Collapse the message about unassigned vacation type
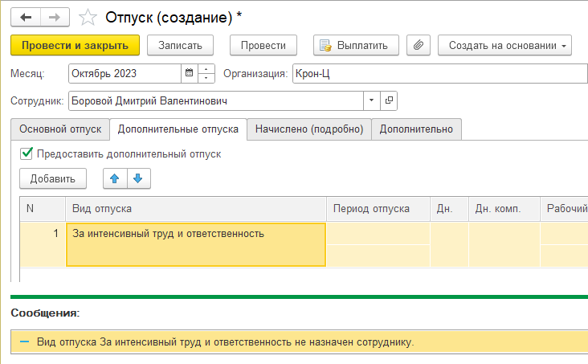Image resolution: width=588 pixels, height=364 pixels. point(24,342)
